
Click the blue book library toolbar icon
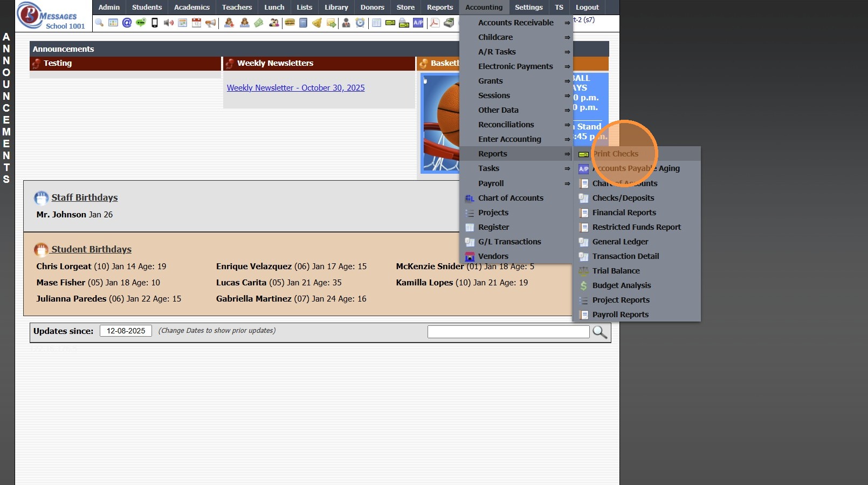(304, 23)
